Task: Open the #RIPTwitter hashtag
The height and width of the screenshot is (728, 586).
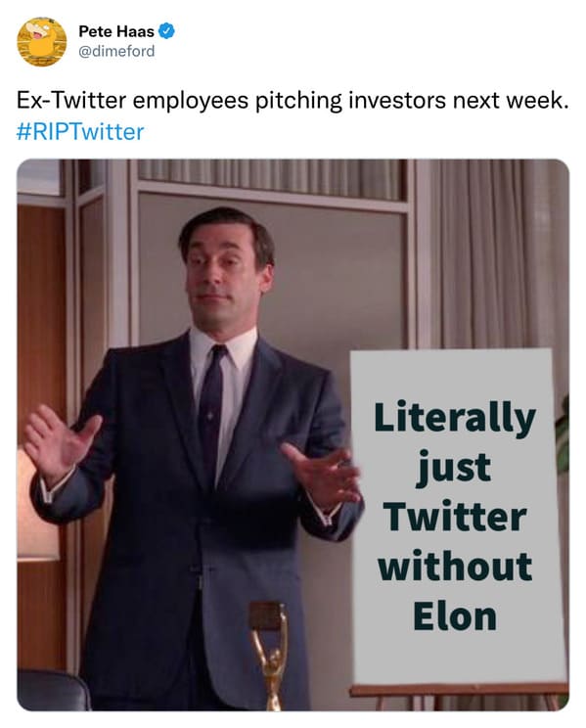Action: point(80,132)
